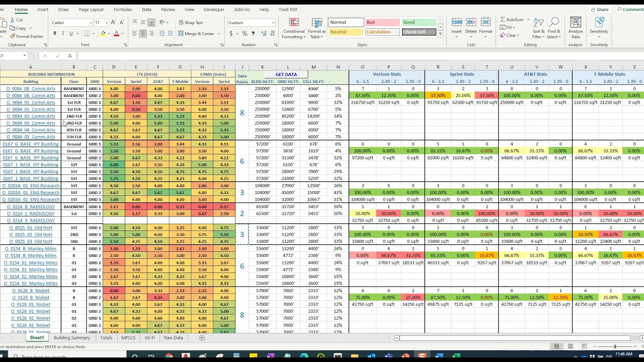Open the Formulas ribbon tab

pyautogui.click(x=123, y=10)
